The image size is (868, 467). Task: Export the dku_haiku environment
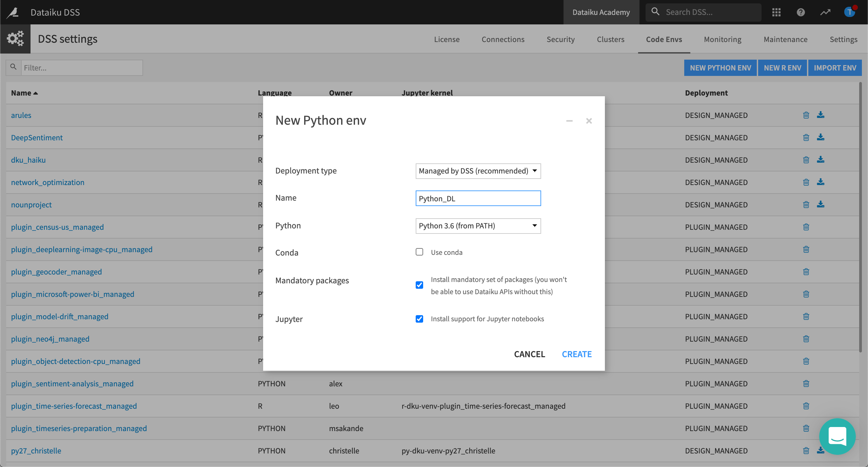pos(821,160)
